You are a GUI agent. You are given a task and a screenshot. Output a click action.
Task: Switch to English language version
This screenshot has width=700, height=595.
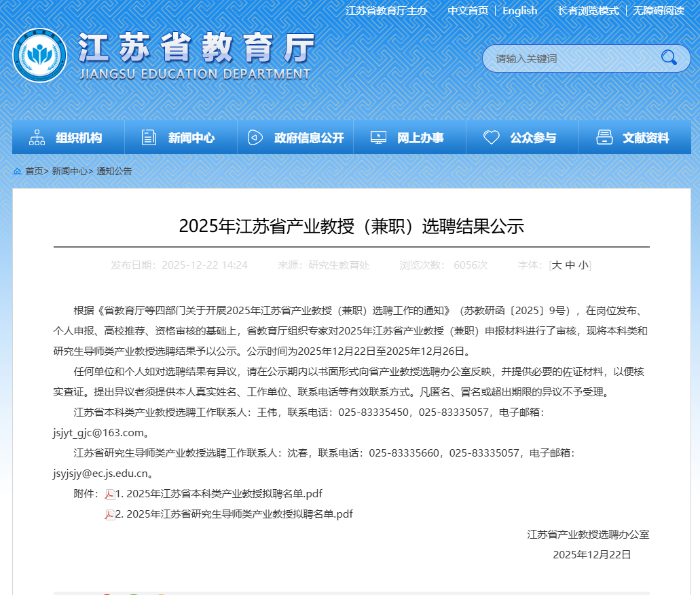tap(519, 11)
